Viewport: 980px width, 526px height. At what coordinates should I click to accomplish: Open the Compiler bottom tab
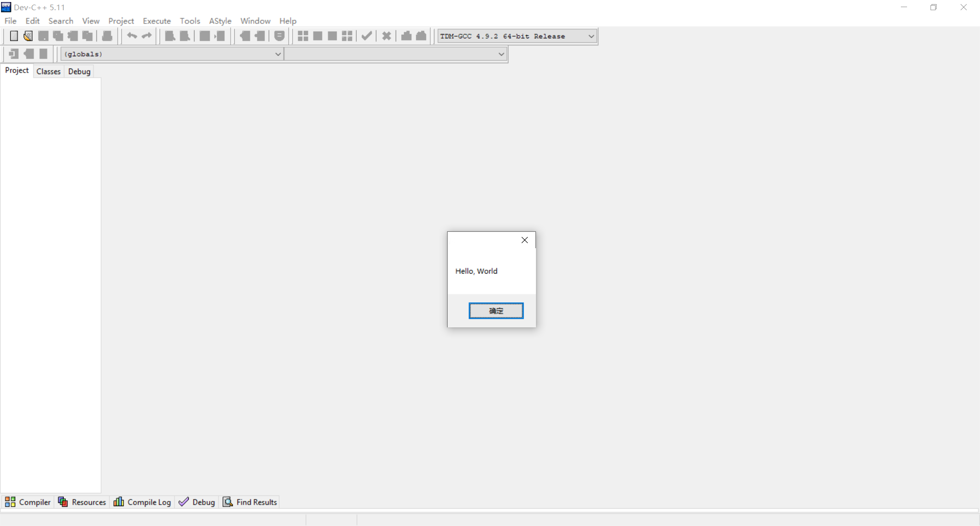28,502
